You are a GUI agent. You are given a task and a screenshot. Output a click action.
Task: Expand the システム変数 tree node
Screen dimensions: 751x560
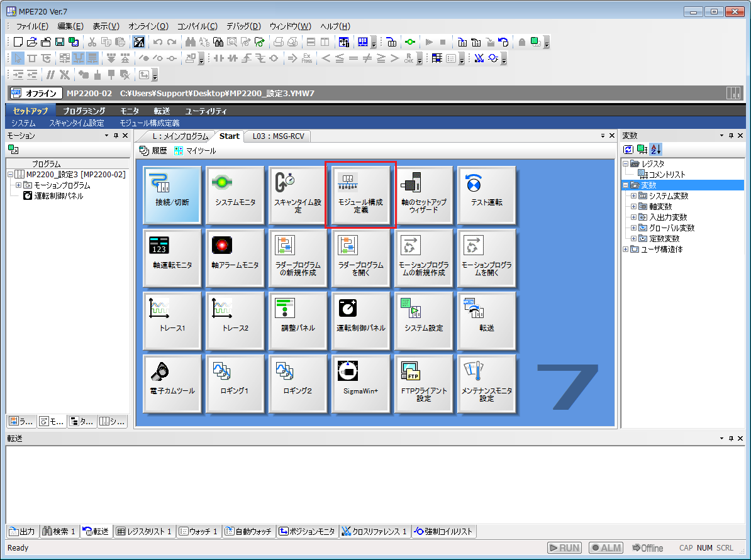(633, 196)
